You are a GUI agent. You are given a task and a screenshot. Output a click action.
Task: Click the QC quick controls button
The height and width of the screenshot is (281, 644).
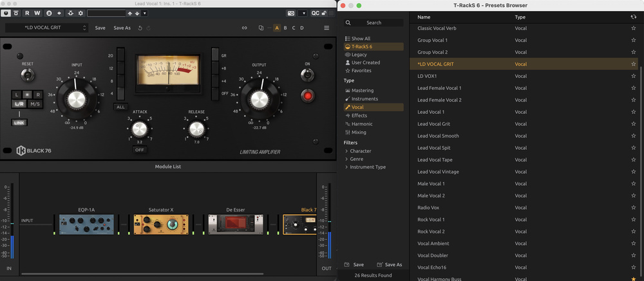click(x=315, y=13)
